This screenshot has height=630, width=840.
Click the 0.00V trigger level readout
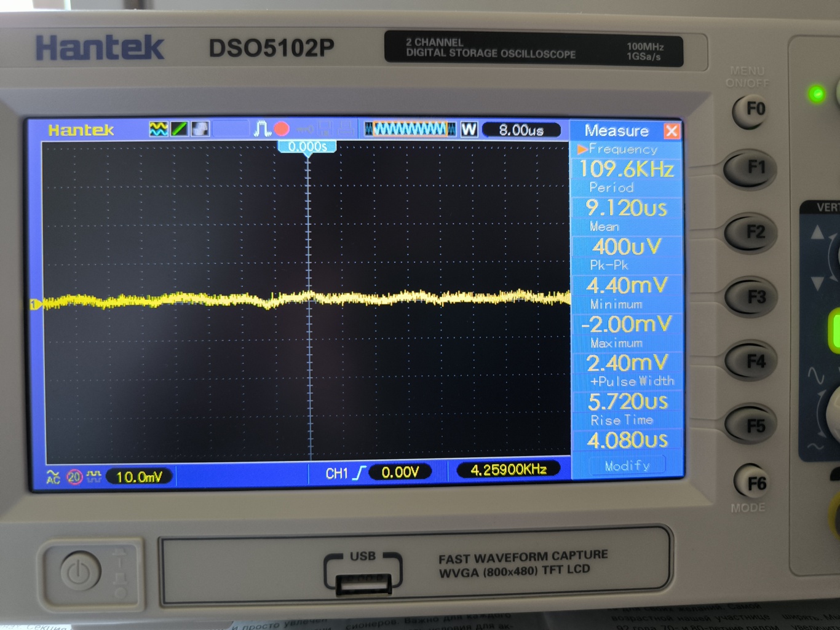(x=400, y=472)
